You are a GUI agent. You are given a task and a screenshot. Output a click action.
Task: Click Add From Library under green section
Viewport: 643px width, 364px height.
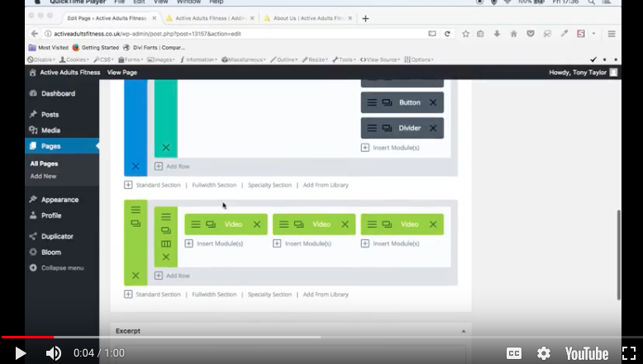(x=326, y=295)
